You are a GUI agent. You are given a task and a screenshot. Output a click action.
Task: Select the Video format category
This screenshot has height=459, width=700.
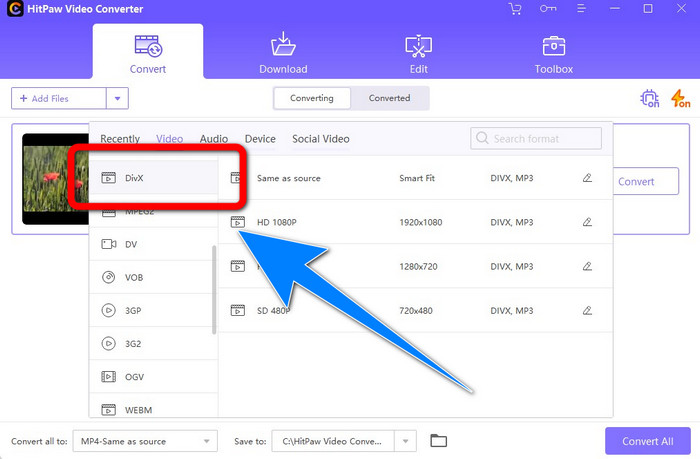click(169, 139)
